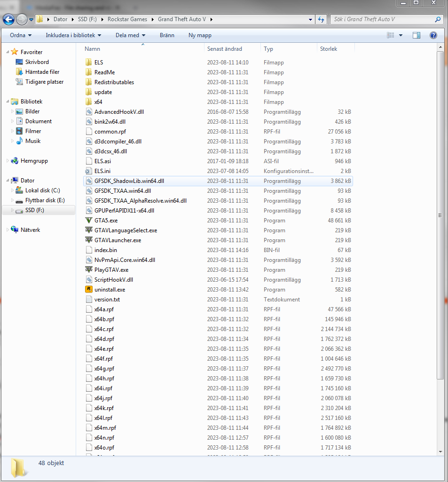This screenshot has width=448, height=482.
Task: Select Skrivbord in Favoriter
Action: click(x=37, y=62)
